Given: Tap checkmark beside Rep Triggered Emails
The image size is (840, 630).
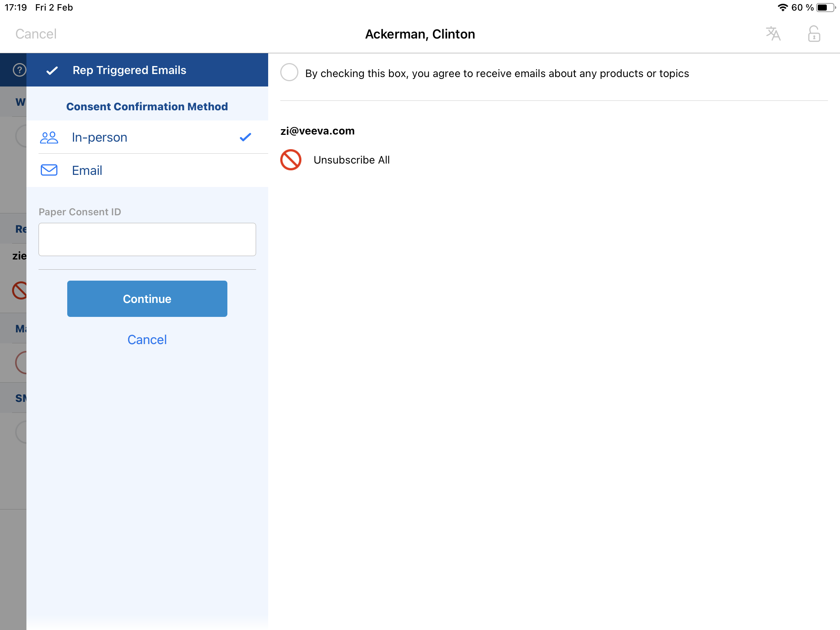Looking at the screenshot, I should pyautogui.click(x=52, y=70).
